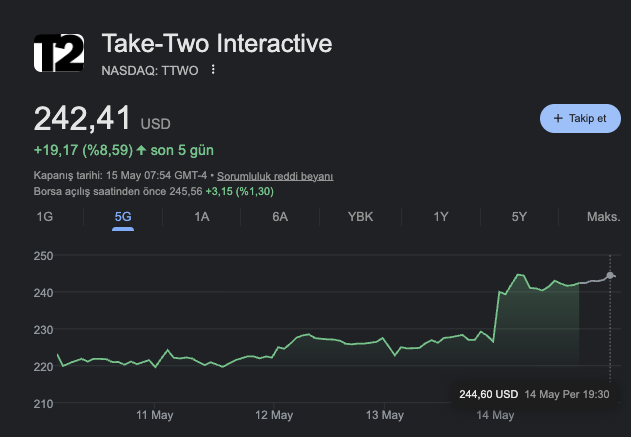Viewport: 631px width, 437px height.
Task: Click the 14 May Per 19:30 tooltip timestamp
Action: point(567,394)
